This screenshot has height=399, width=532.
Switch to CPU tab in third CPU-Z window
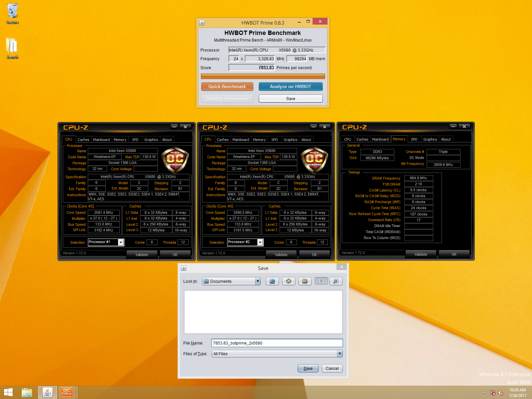click(x=347, y=139)
